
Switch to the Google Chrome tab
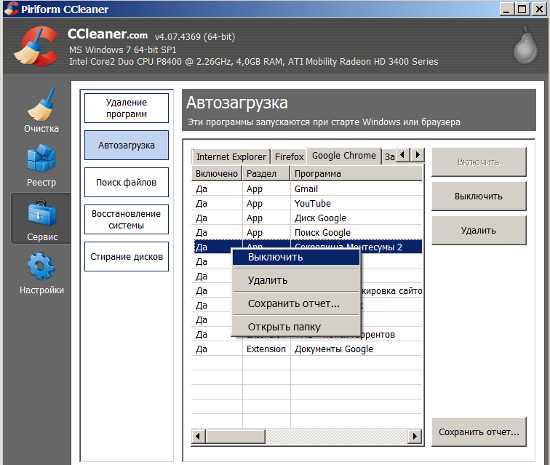pyautogui.click(x=344, y=156)
